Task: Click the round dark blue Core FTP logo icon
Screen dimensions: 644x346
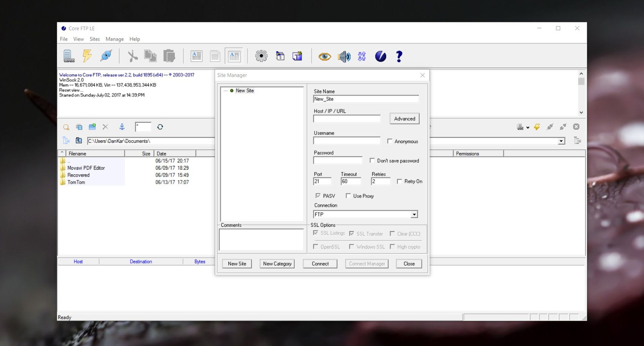Action: 380,56
